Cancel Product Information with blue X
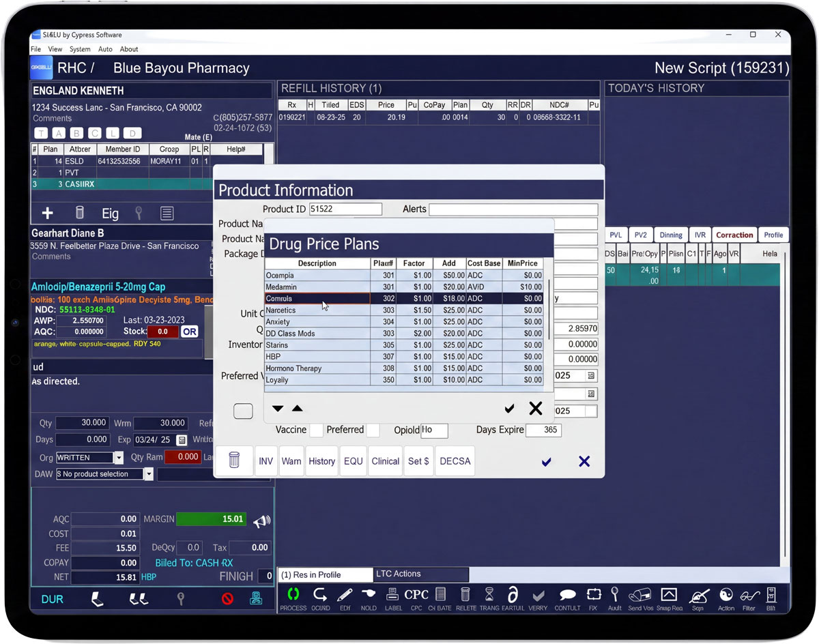Screen dimensions: 819x644 (x=584, y=461)
